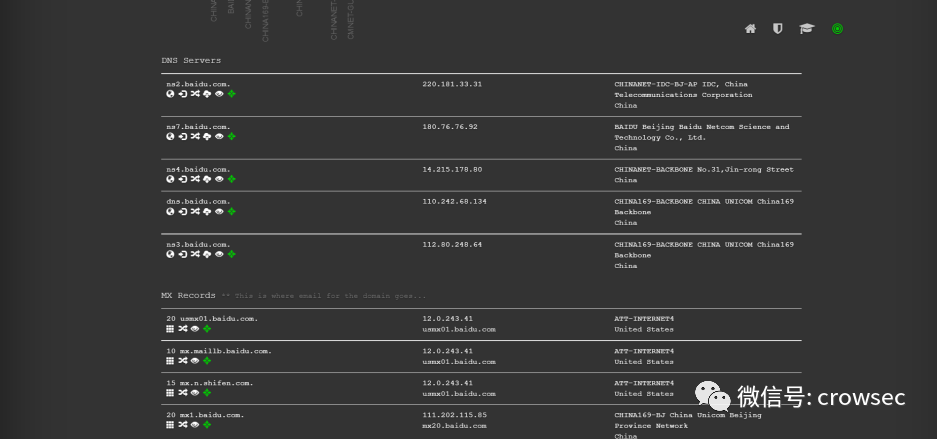Click shuffle trace icon under ns7.baidu.com

click(195, 136)
